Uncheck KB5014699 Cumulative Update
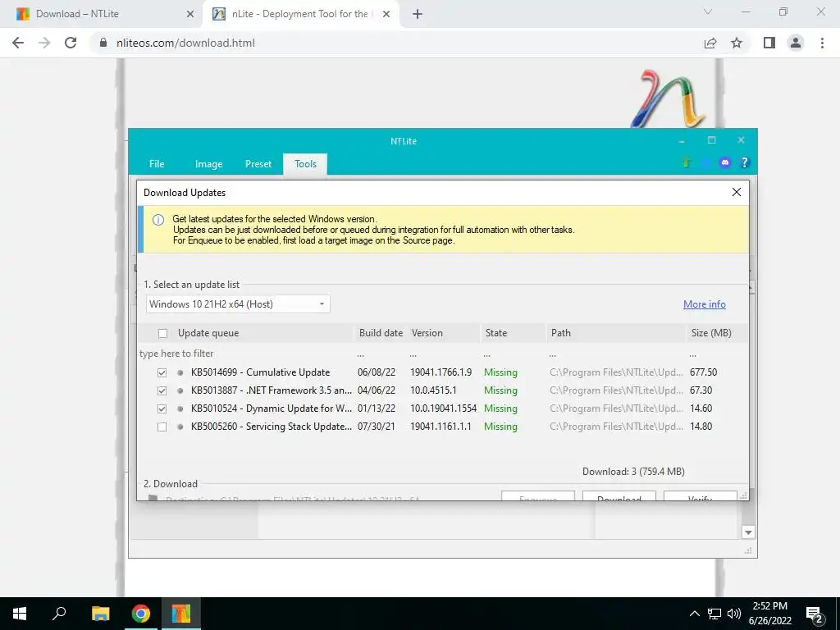This screenshot has height=630, width=840. (162, 372)
